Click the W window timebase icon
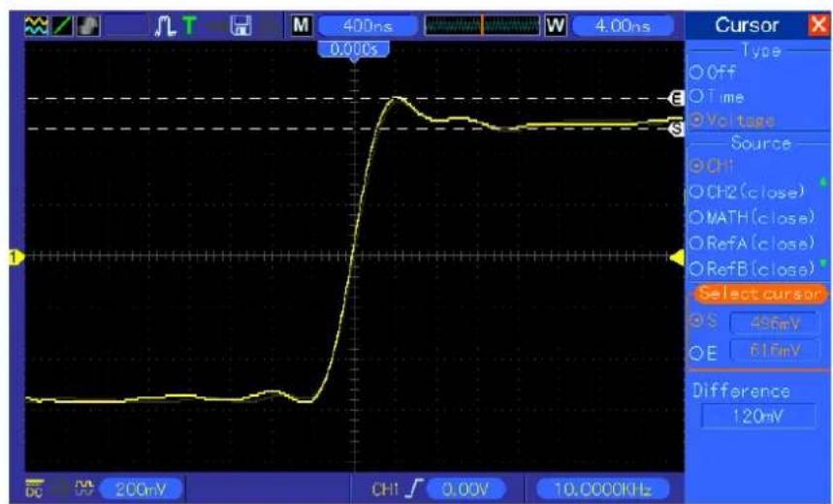Screen dimensions: 833x504 556,25
